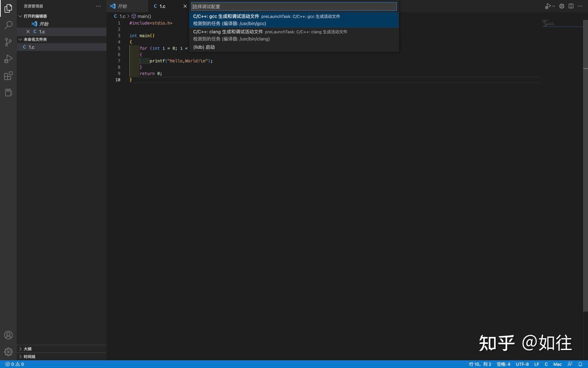Screen dimensions: 588x368
Task: Click the return 0; line
Action: point(151,74)
